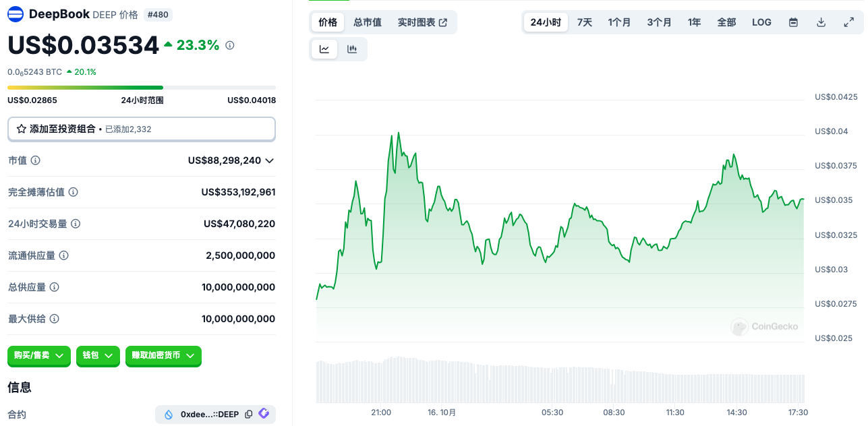868x426 pixels.
Task: Show info tooltip for 总供应量
Action: tap(54, 287)
